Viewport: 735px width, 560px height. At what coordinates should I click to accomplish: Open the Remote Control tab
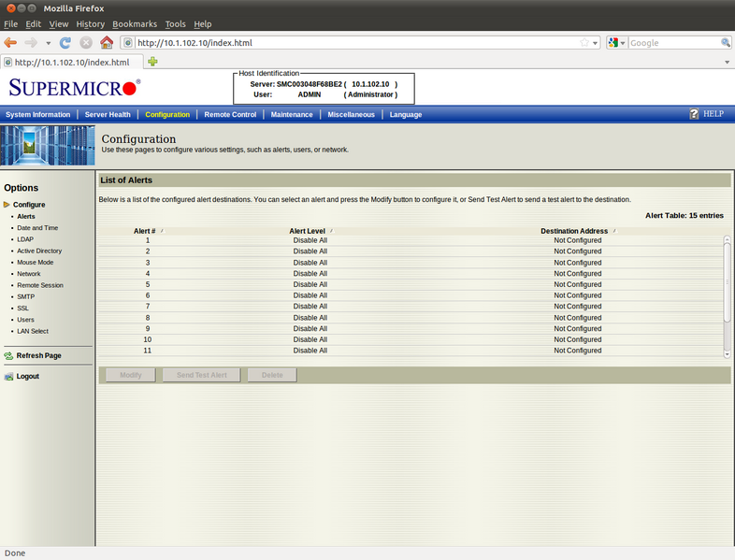(230, 114)
